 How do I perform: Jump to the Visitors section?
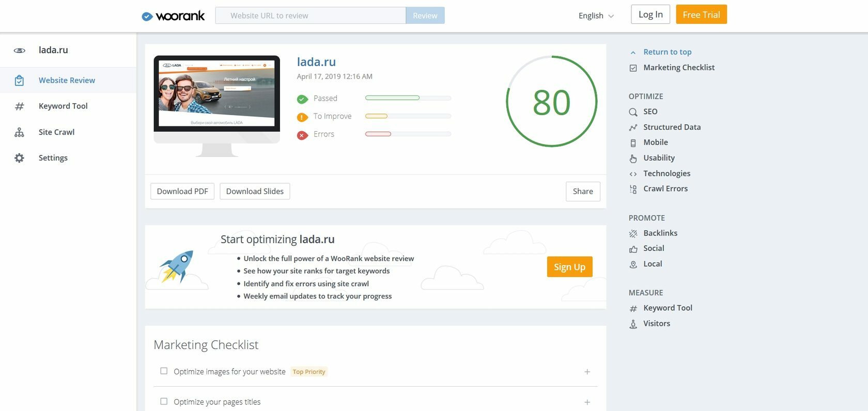click(x=657, y=324)
